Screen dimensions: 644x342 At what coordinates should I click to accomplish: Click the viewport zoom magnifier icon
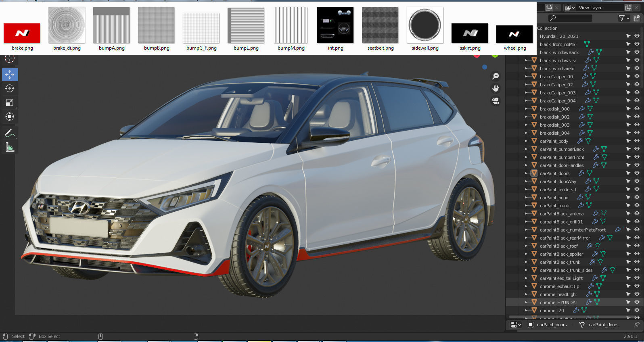click(x=496, y=76)
